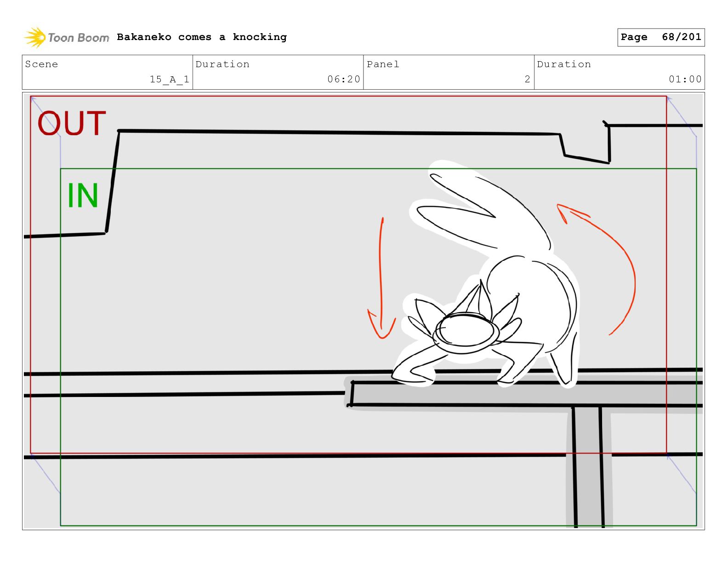Click the 'Page 68/201' box
Viewport: 728px width, 563px height.
pyautogui.click(x=661, y=37)
